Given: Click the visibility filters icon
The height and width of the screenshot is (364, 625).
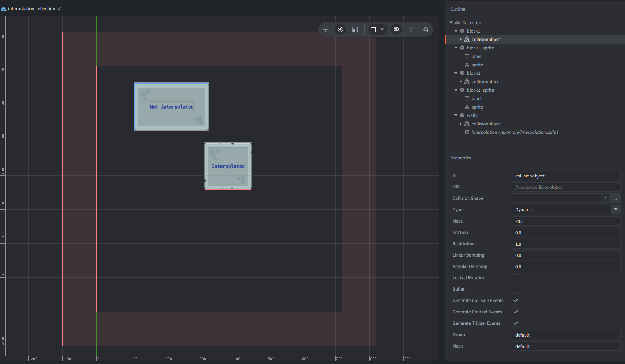Looking at the screenshot, I should pos(425,29).
